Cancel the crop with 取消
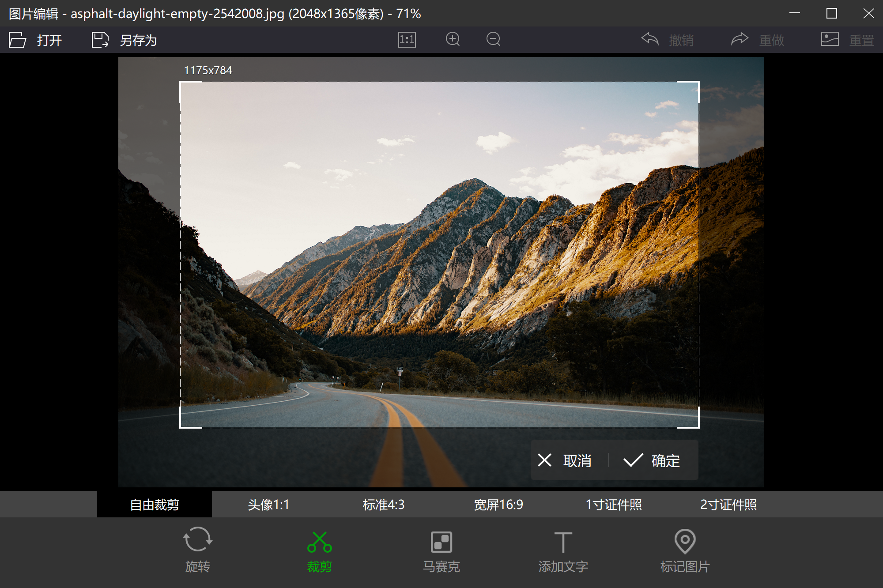 tap(565, 460)
